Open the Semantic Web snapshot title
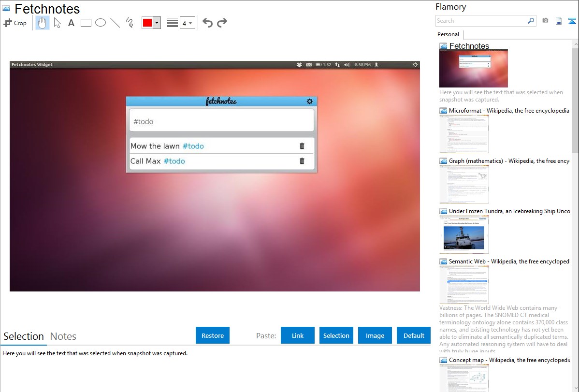This screenshot has width=579, height=392. click(x=509, y=261)
